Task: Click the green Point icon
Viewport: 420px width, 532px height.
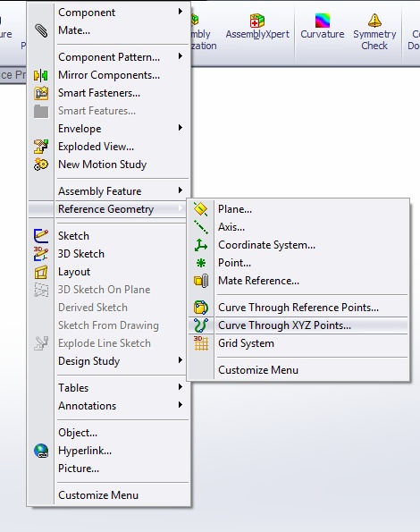Action: pyautogui.click(x=201, y=263)
